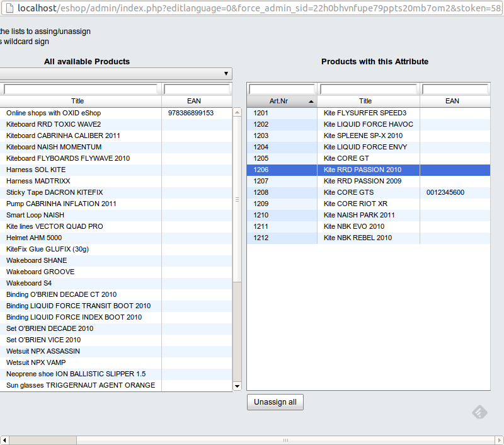Image resolution: width=504 pixels, height=445 pixels.
Task: Open the category dropdown above available products
Action: pos(115,74)
